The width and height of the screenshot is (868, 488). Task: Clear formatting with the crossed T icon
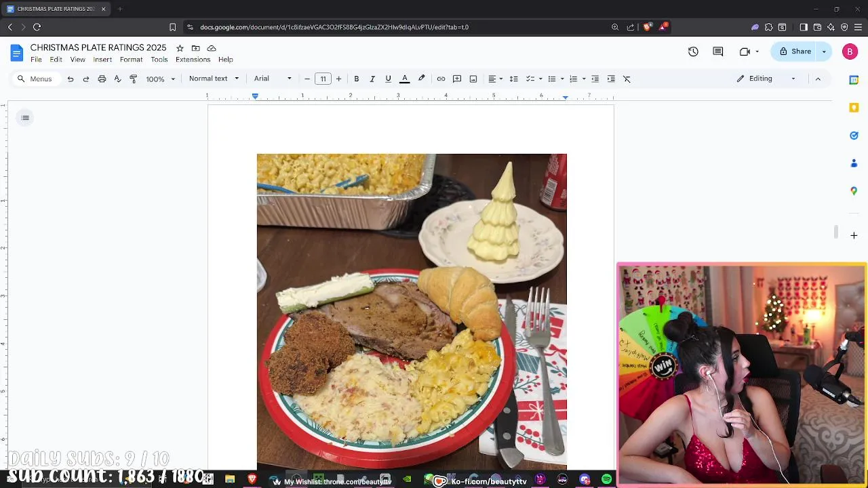tap(627, 79)
